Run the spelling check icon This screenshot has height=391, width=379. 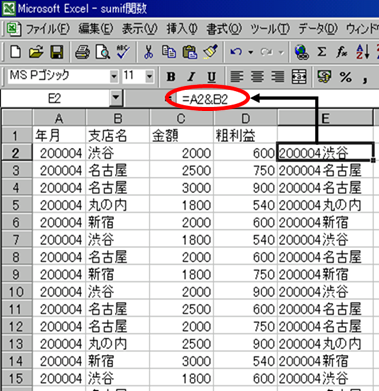click(x=123, y=52)
